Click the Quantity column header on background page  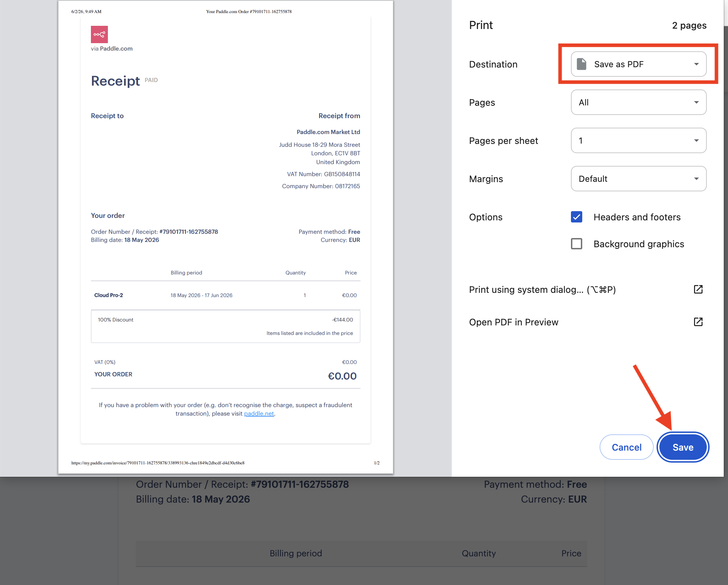pos(479,553)
